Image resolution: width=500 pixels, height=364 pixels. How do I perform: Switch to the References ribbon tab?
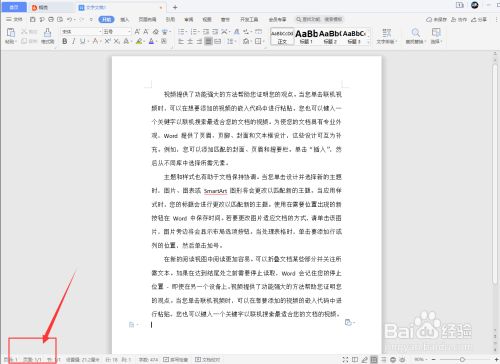tap(170, 20)
